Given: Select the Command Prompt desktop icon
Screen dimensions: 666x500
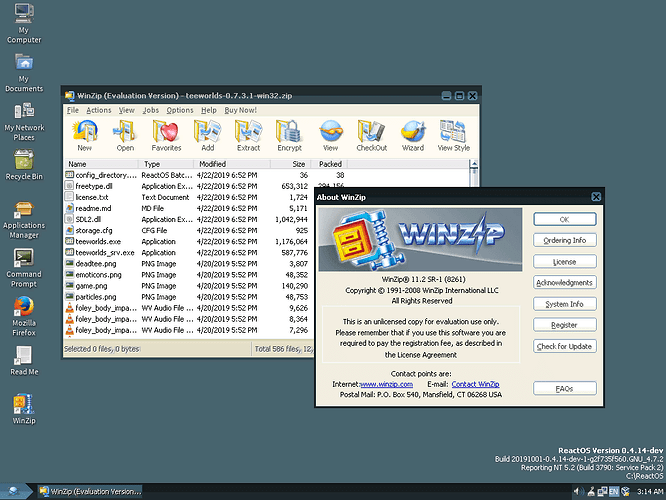Looking at the screenshot, I should point(24,268).
